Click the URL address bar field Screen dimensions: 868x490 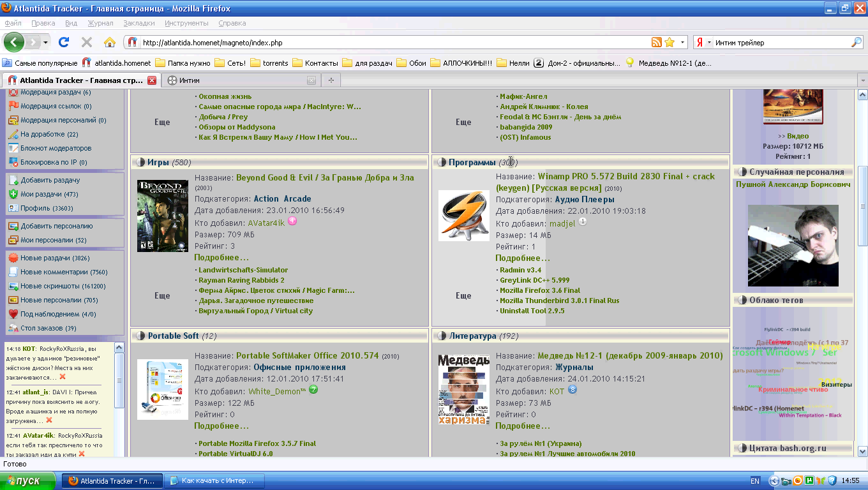tap(394, 43)
